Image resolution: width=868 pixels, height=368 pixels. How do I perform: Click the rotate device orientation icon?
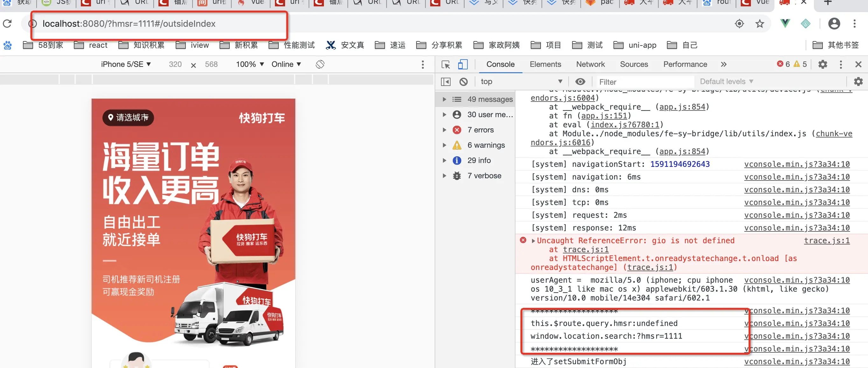pyautogui.click(x=320, y=64)
